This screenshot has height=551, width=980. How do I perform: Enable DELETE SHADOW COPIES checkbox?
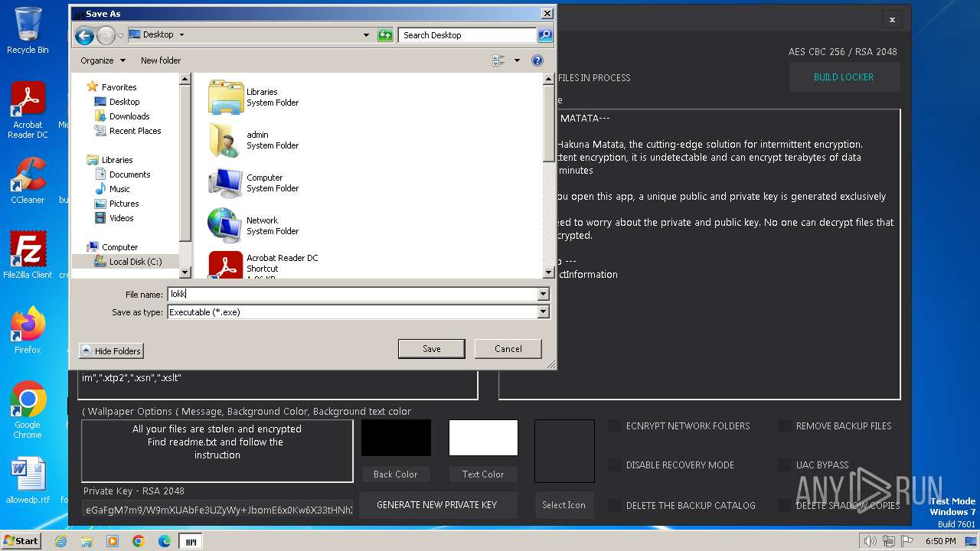(x=784, y=506)
